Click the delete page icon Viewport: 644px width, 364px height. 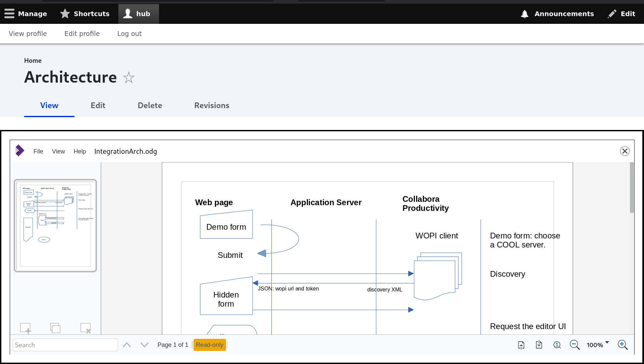[86, 328]
